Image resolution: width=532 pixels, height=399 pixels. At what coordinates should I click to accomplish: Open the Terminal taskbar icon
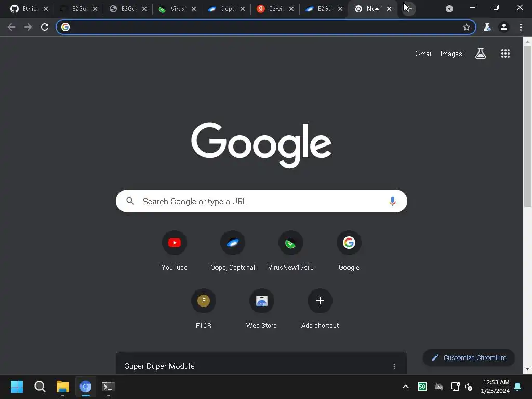pos(109,387)
